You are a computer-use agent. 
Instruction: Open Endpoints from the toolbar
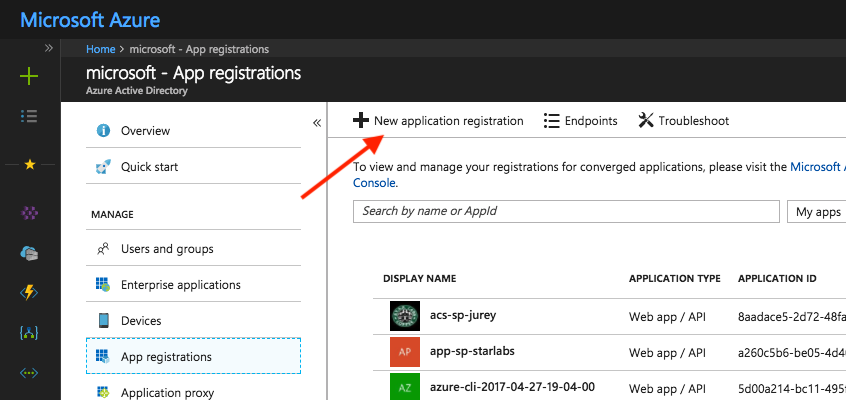pyautogui.click(x=580, y=121)
